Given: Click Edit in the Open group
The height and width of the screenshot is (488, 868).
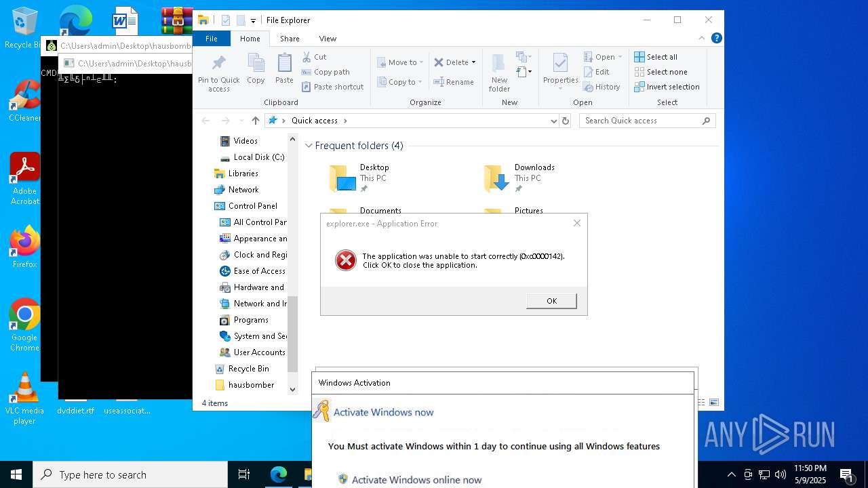Looking at the screenshot, I should (x=596, y=72).
